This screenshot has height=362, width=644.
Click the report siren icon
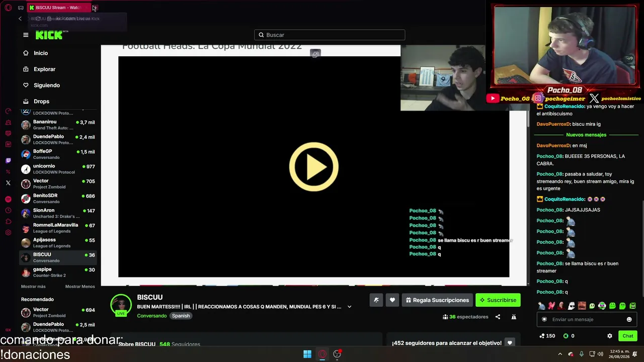pos(514,317)
